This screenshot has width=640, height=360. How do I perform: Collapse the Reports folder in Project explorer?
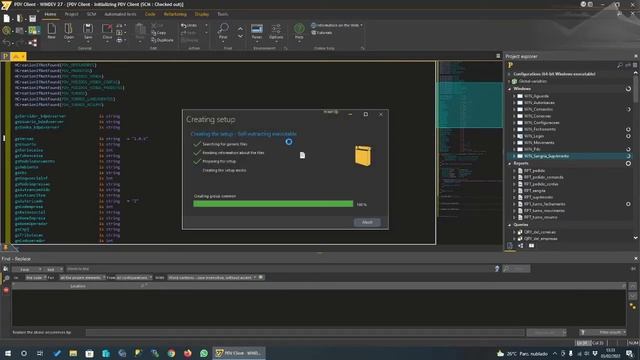pos(509,163)
